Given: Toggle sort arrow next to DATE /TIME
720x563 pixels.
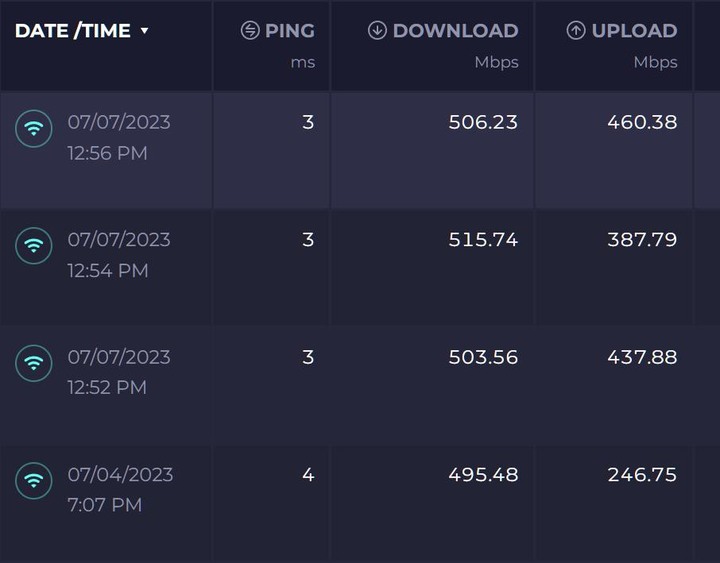Looking at the screenshot, I should (x=144, y=31).
